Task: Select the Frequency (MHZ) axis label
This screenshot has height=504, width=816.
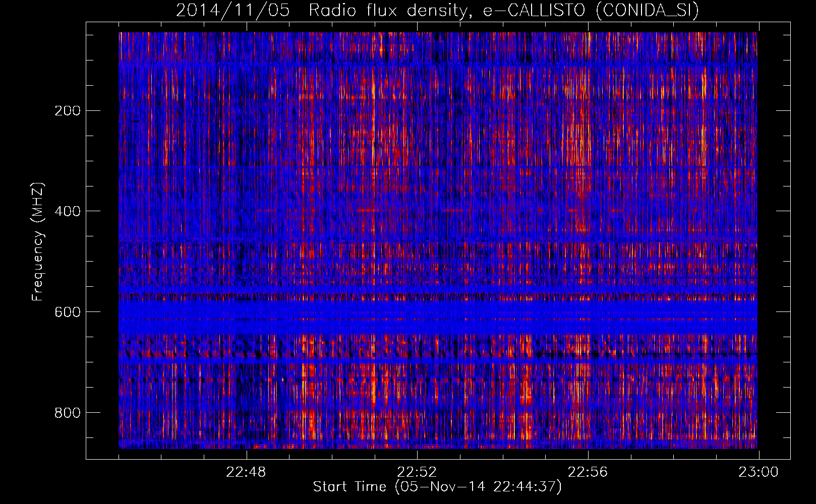Action: click(x=38, y=241)
